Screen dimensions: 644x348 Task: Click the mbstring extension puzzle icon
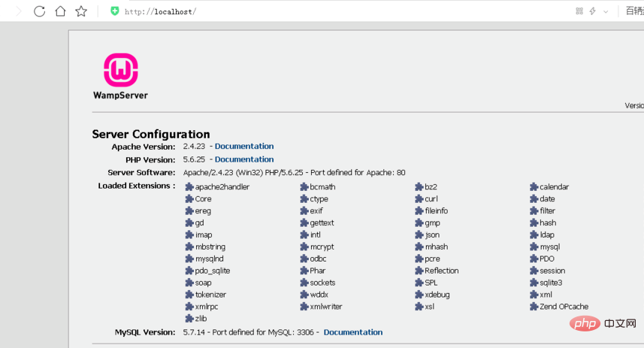[189, 247]
